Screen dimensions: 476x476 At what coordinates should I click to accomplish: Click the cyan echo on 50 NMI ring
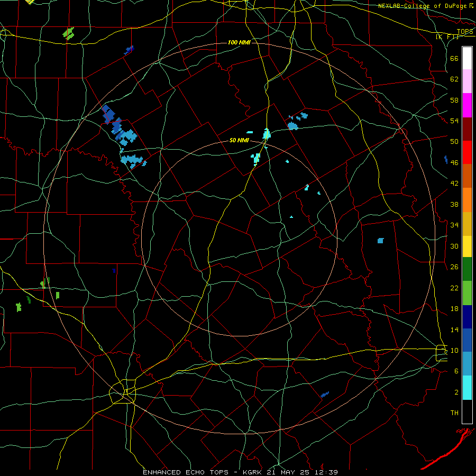pos(267,134)
